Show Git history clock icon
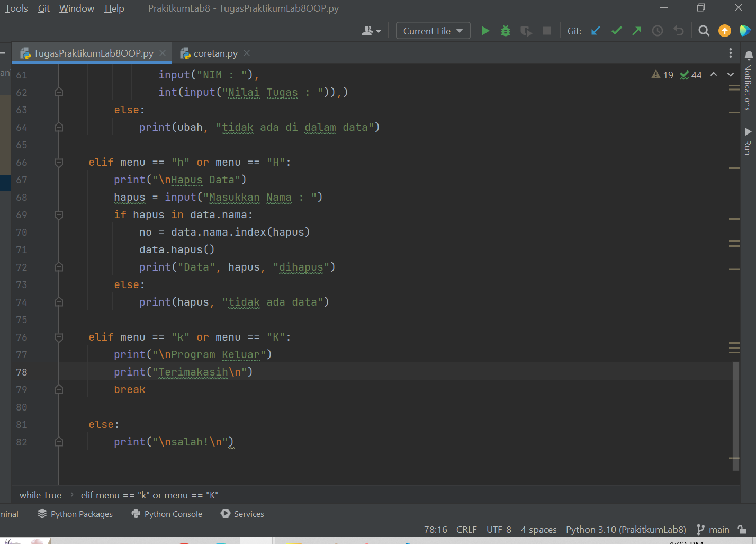Image resolution: width=756 pixels, height=544 pixels. click(x=658, y=31)
